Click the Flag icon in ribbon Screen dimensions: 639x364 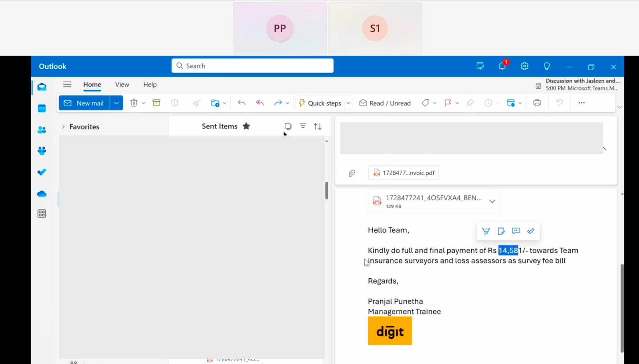coord(448,103)
